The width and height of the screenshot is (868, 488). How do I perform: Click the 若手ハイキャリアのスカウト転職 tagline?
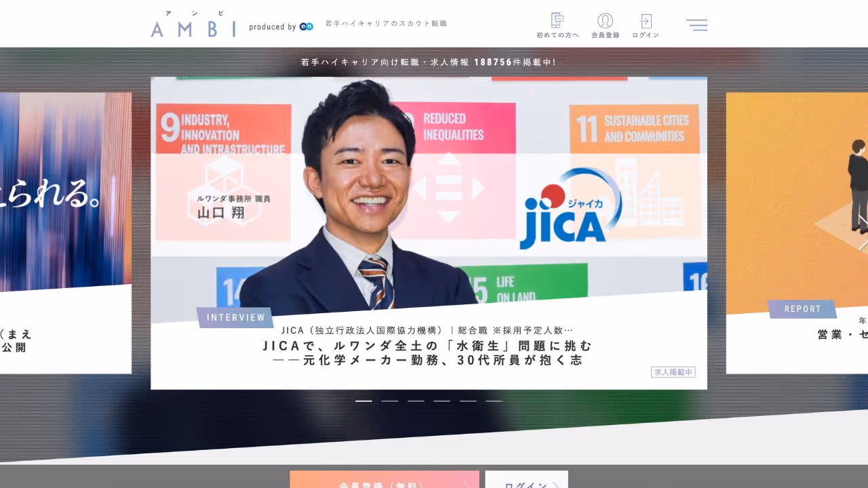tap(387, 23)
